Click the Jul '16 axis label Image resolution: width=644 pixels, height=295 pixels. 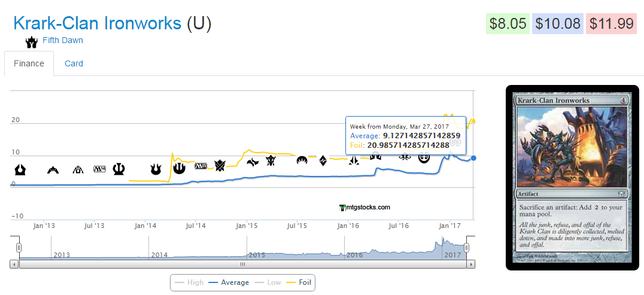(399, 226)
